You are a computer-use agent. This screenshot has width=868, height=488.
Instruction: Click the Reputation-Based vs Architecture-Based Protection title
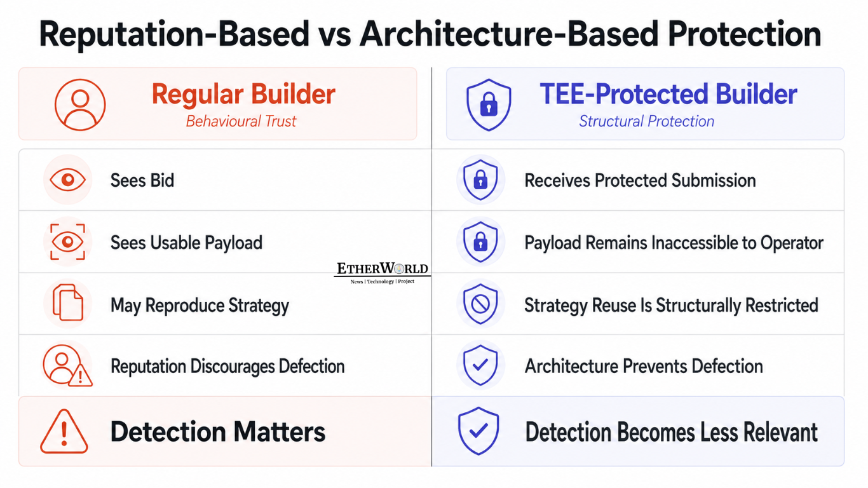[430, 34]
